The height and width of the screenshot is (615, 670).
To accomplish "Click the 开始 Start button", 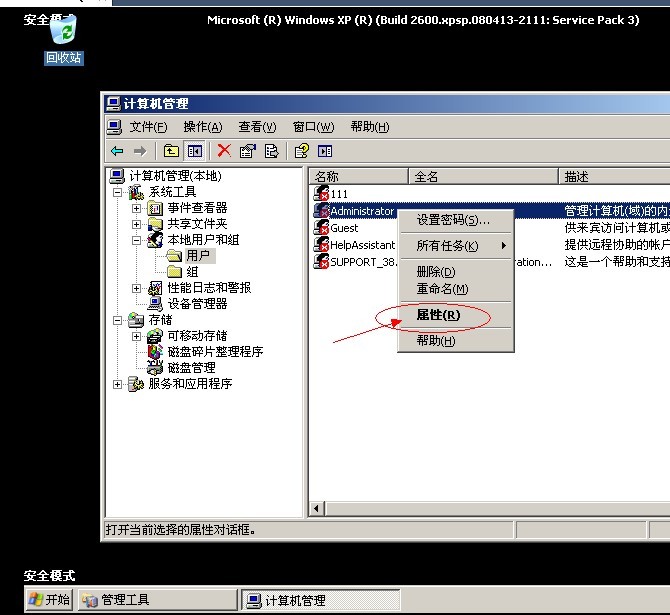I will point(49,600).
